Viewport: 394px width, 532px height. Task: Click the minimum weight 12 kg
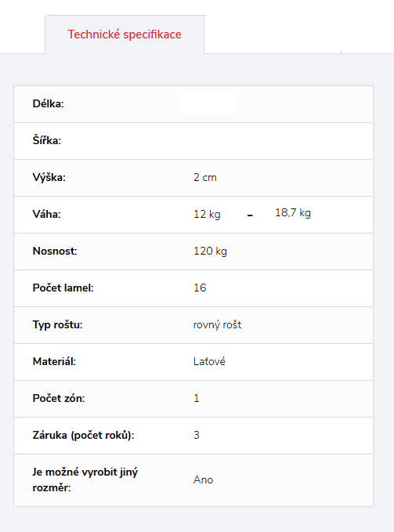pyautogui.click(x=207, y=215)
